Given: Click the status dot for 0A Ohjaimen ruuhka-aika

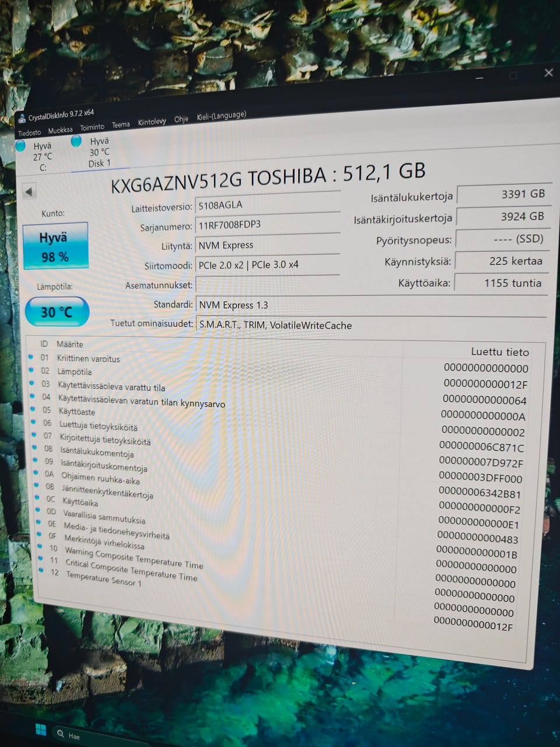Looking at the screenshot, I should pos(36,473).
